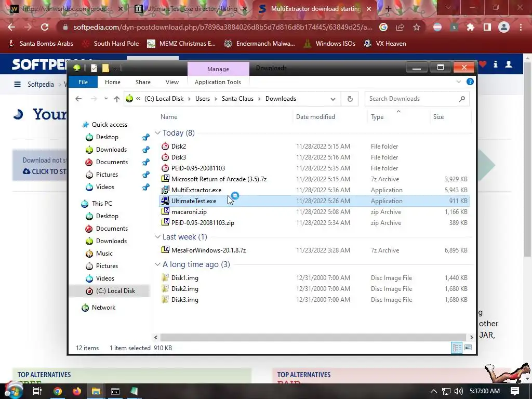This screenshot has width=532, height=399.
Task: Click taskbar volume icon
Action: tap(458, 391)
